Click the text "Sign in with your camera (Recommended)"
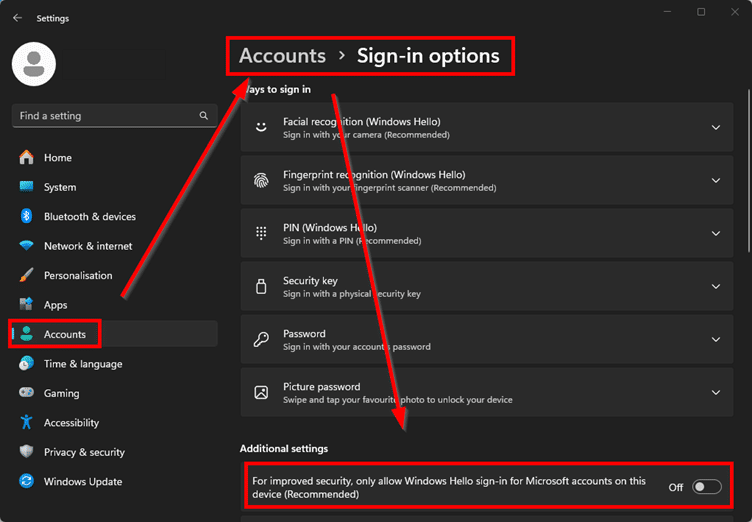The width and height of the screenshot is (752, 522). (x=366, y=135)
